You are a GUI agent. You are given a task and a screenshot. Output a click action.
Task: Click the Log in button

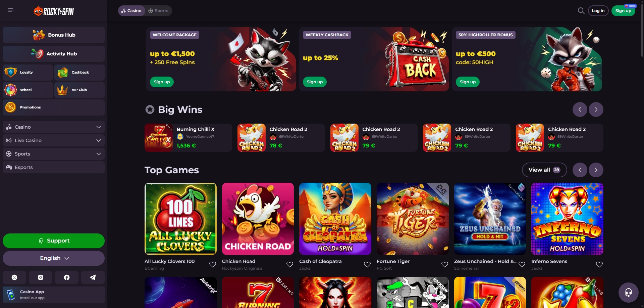pos(598,11)
